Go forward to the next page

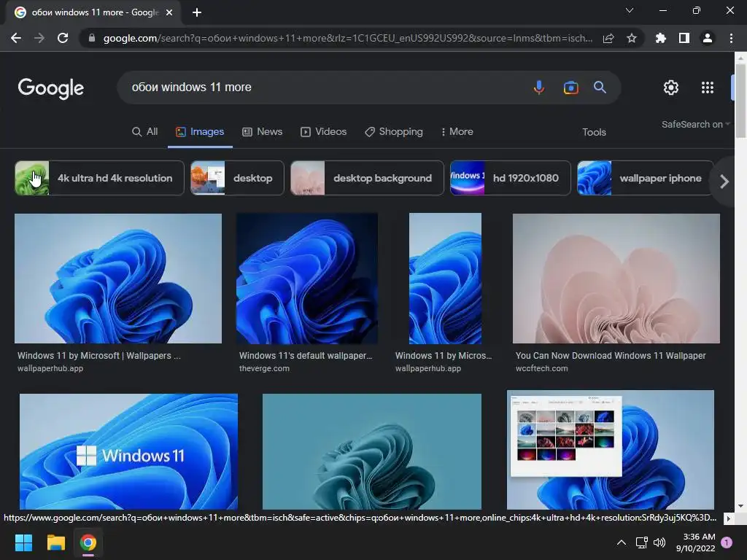click(x=39, y=38)
